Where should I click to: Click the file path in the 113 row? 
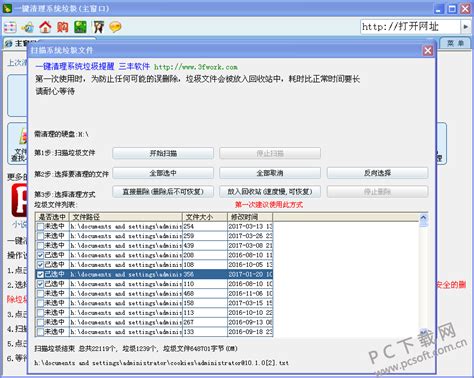[x=126, y=313]
